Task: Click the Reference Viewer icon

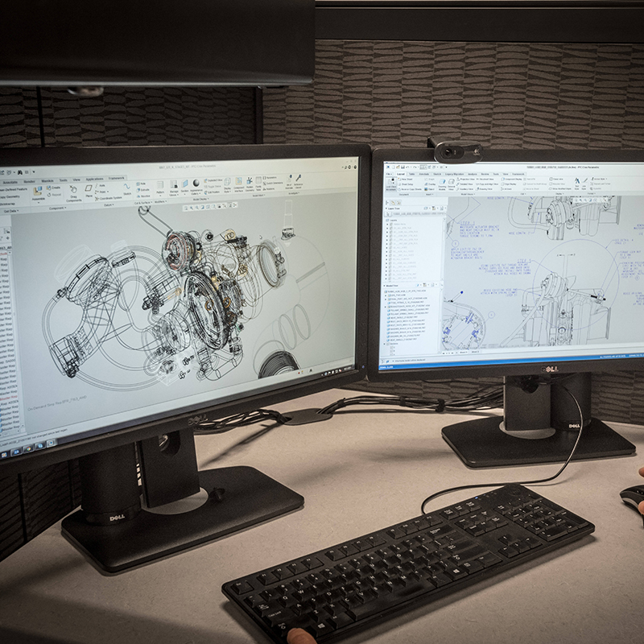Action: coord(299,178)
